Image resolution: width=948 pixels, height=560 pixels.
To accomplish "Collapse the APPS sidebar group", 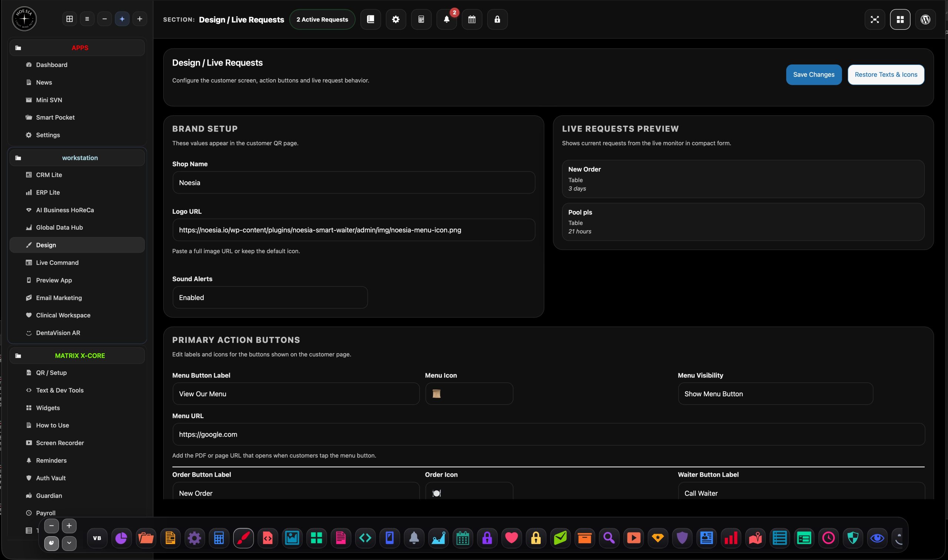I will pos(77,47).
